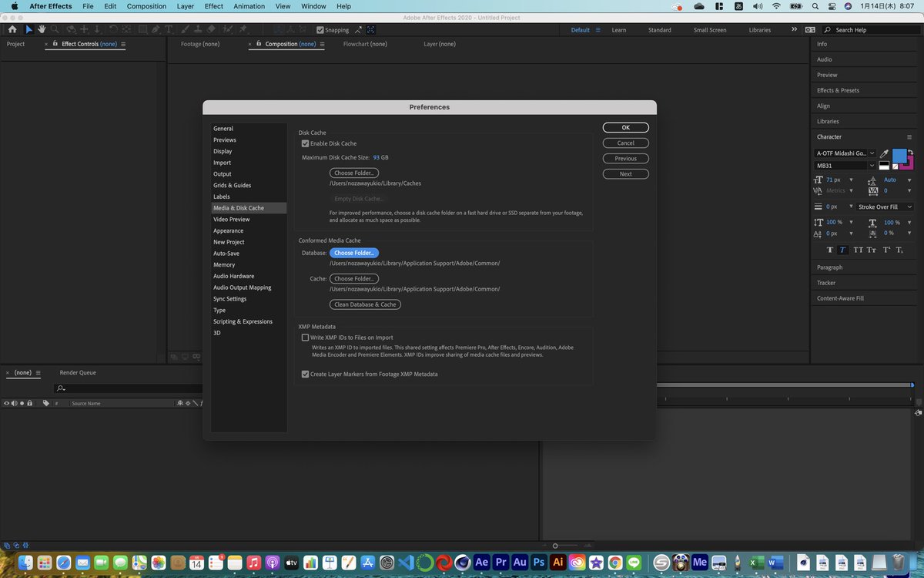Open After Effects from the Dock
This screenshot has width=924, height=578.
click(482, 562)
